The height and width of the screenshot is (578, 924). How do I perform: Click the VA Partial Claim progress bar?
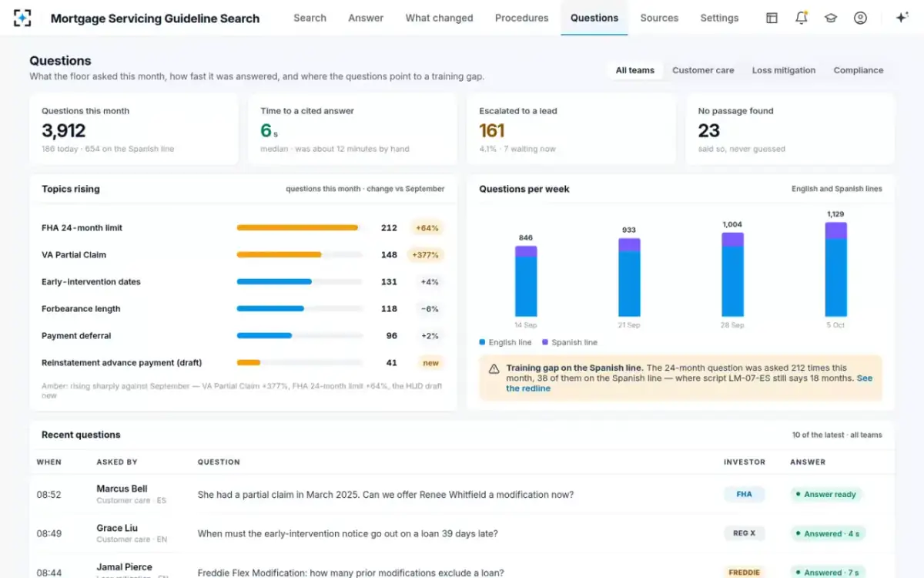[x=300, y=255]
